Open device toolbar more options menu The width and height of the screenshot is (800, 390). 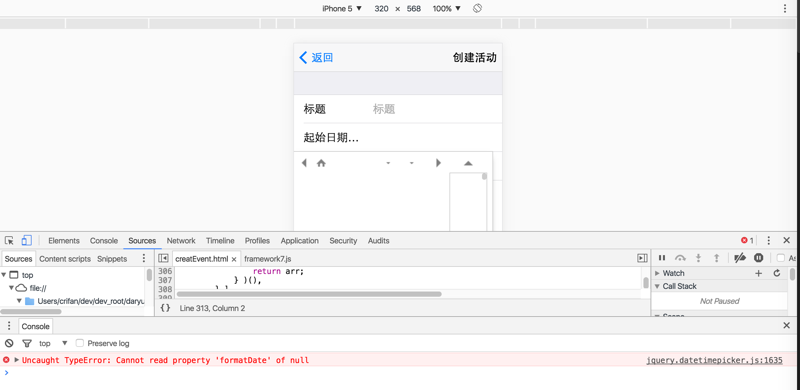(x=785, y=8)
